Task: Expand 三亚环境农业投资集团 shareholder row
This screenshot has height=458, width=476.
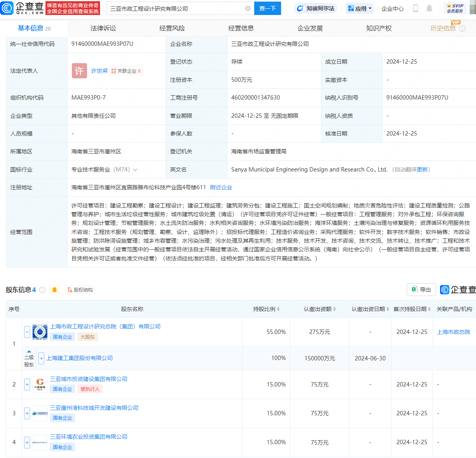Action: (x=27, y=442)
